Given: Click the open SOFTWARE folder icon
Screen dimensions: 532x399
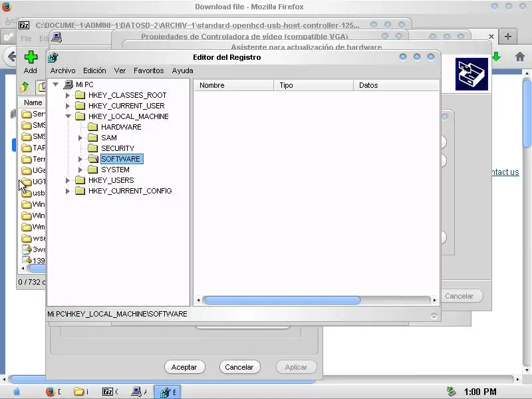Looking at the screenshot, I should coord(92,159).
